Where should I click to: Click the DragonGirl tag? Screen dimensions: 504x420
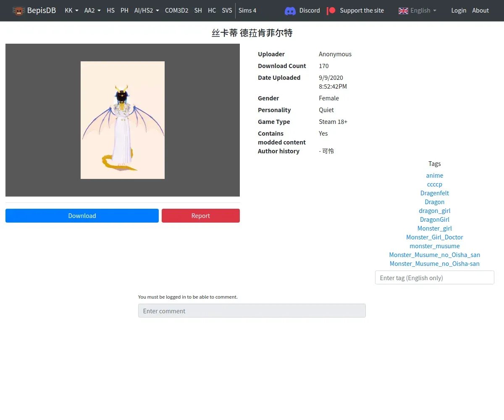click(435, 220)
